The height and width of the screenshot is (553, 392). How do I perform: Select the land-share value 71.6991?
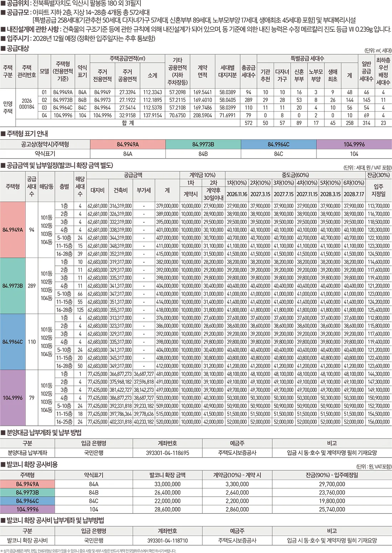coord(227,115)
